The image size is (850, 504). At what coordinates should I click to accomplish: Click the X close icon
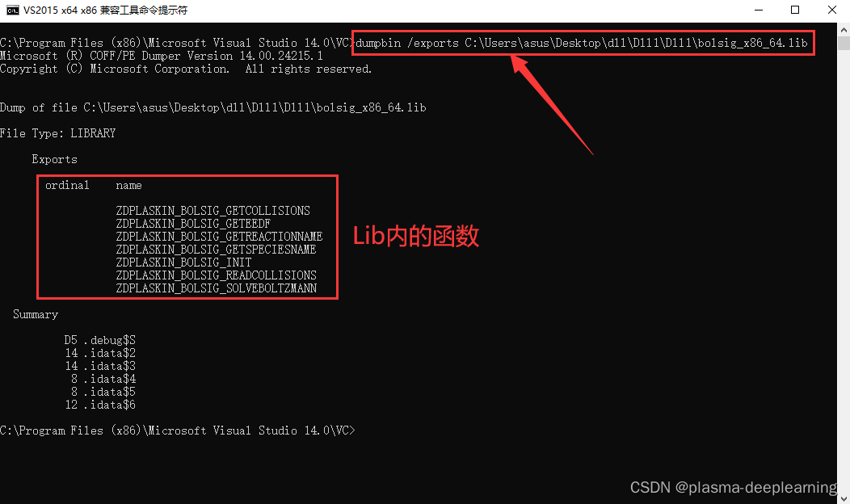click(831, 10)
